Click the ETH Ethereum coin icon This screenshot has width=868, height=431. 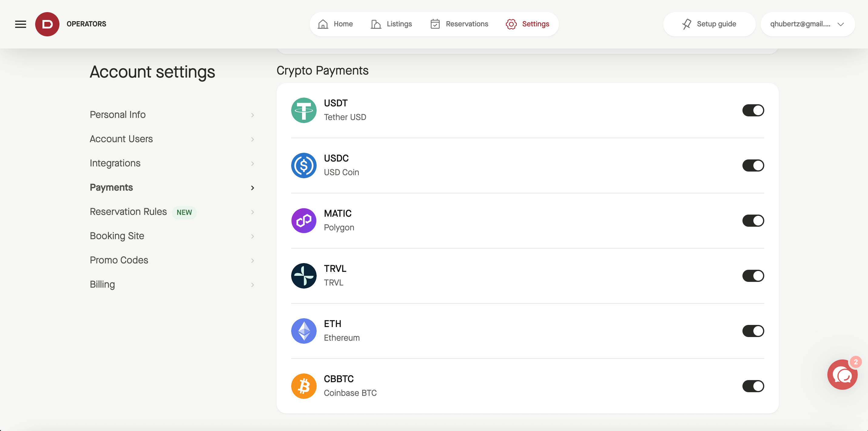[x=304, y=331]
